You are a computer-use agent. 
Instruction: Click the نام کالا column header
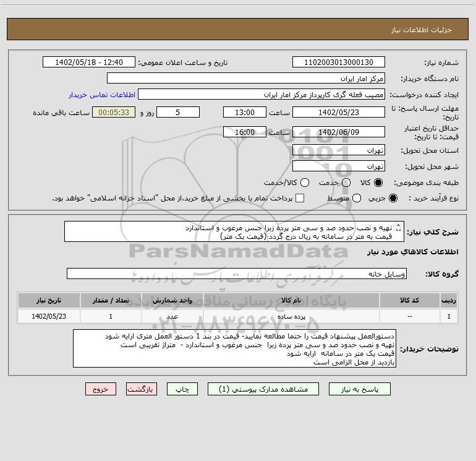tap(291, 300)
